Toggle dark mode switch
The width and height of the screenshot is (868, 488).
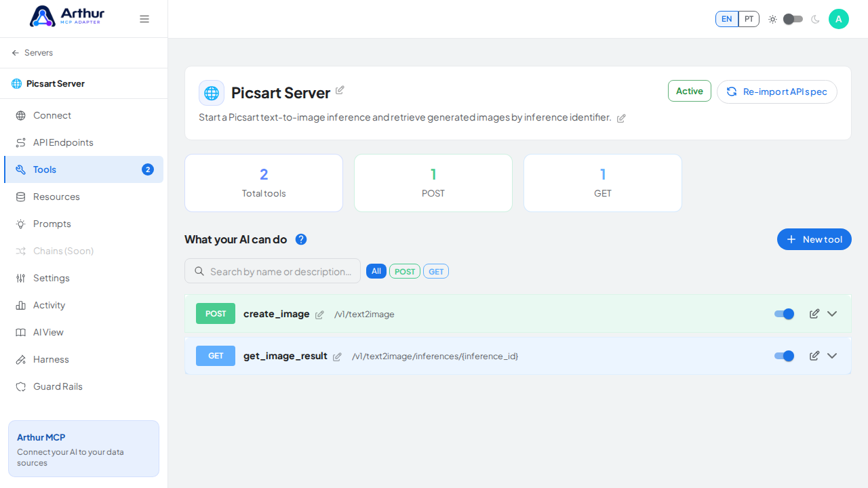[x=793, y=19]
